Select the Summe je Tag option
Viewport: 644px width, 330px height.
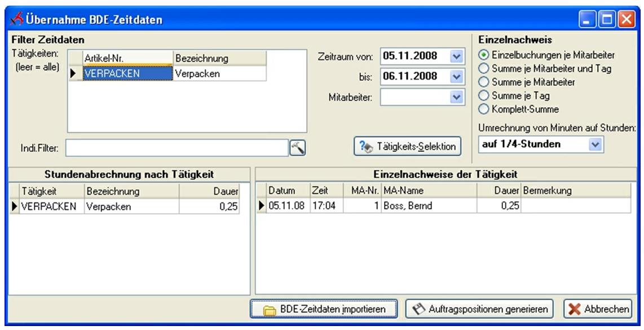pos(483,96)
